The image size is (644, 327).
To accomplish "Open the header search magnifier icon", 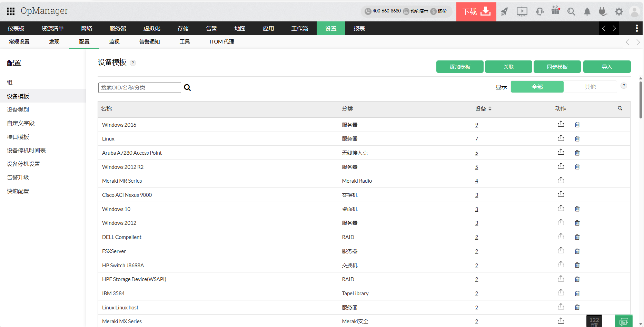I will 571,12.
